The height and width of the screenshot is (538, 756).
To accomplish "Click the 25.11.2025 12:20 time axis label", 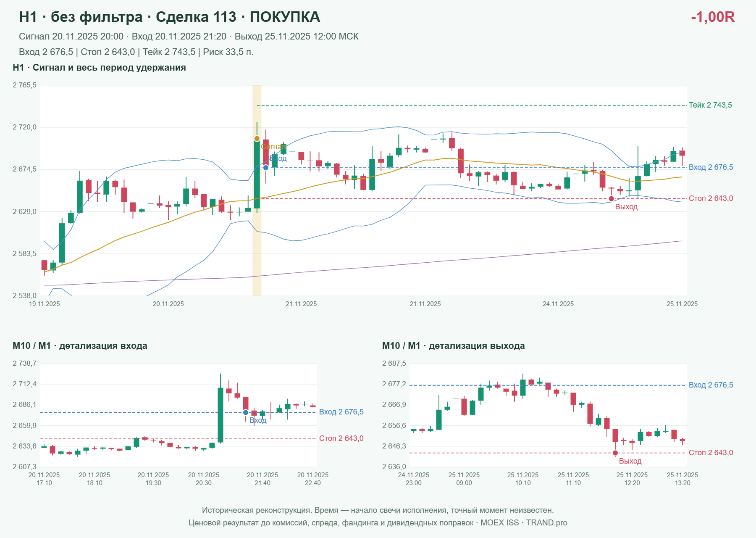I will (632, 479).
